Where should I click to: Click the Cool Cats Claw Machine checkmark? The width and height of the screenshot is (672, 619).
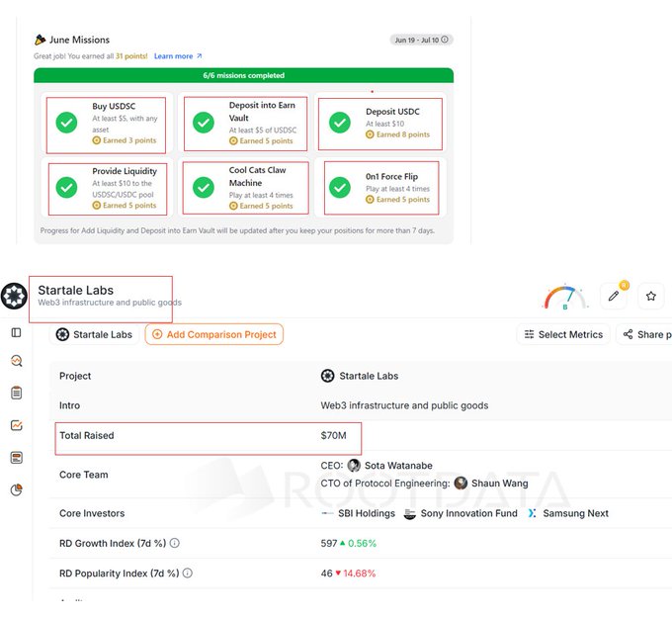pos(204,188)
